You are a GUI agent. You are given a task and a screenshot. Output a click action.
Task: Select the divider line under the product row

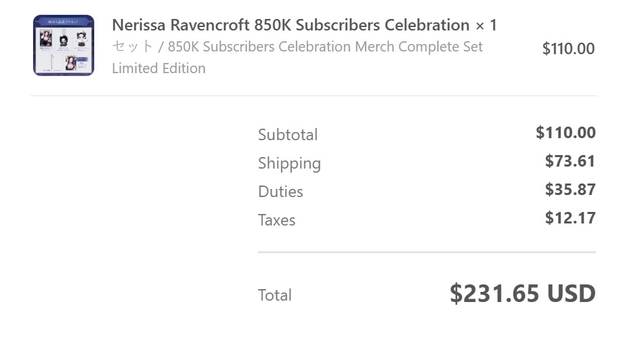tap(314, 95)
